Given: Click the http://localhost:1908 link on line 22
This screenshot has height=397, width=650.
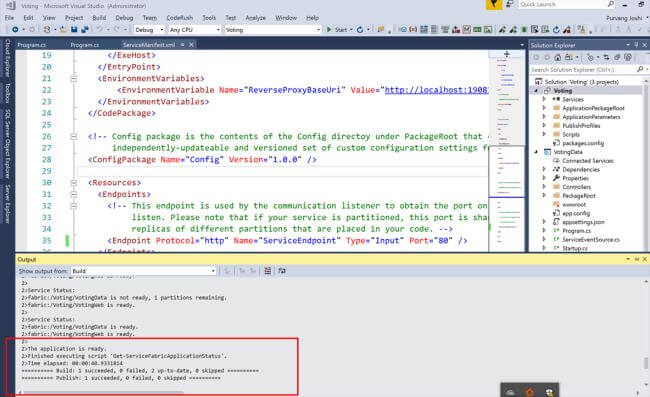Looking at the screenshot, I should click(436, 90).
